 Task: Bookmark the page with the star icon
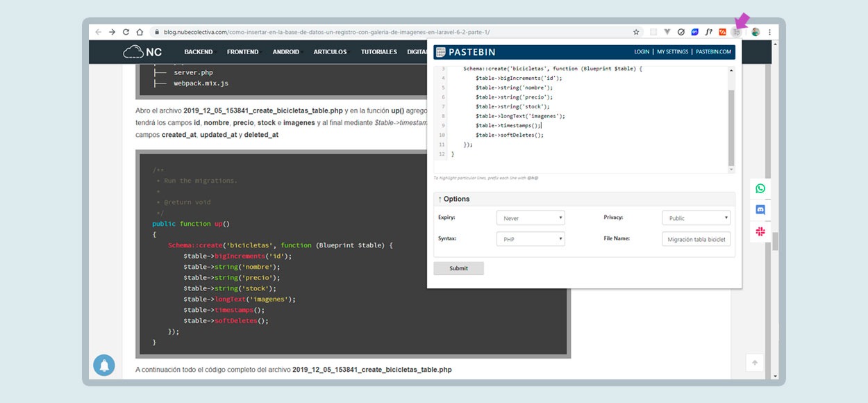coord(636,32)
